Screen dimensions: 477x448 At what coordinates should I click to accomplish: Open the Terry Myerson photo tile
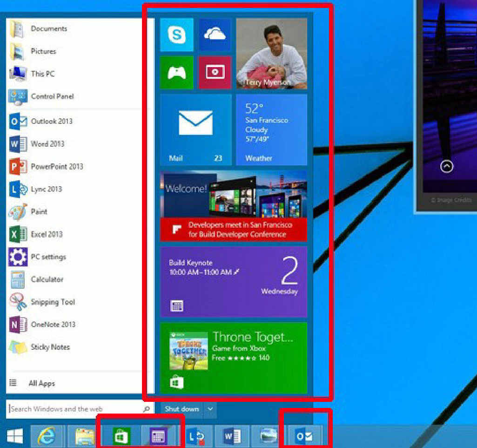(271, 54)
